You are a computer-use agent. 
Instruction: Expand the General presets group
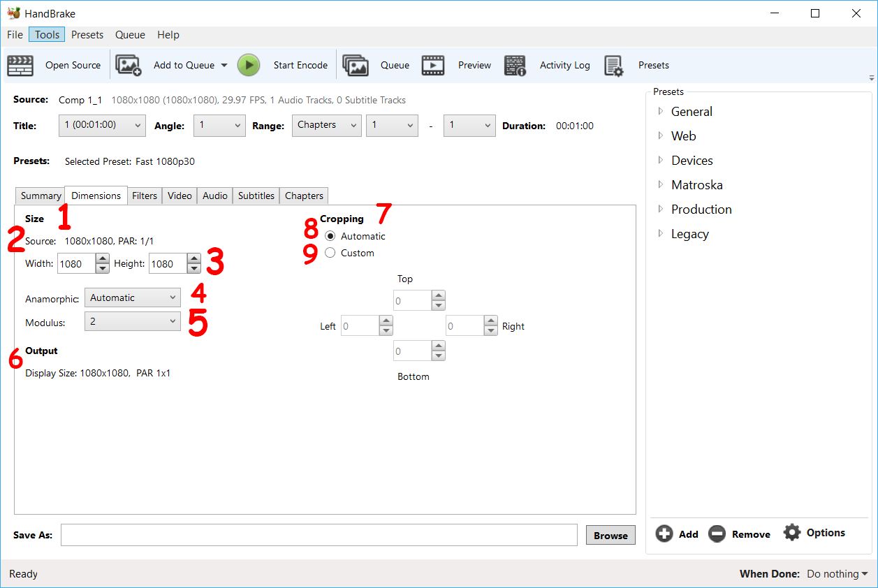pyautogui.click(x=661, y=111)
